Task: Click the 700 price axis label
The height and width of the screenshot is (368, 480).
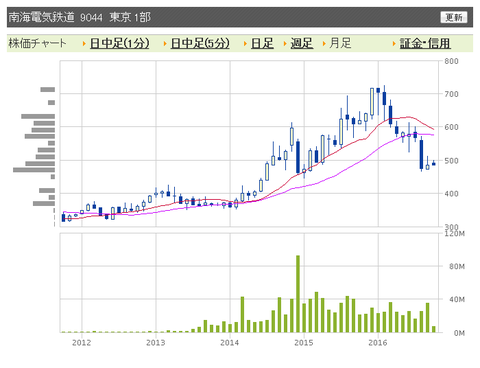Action: [451, 94]
